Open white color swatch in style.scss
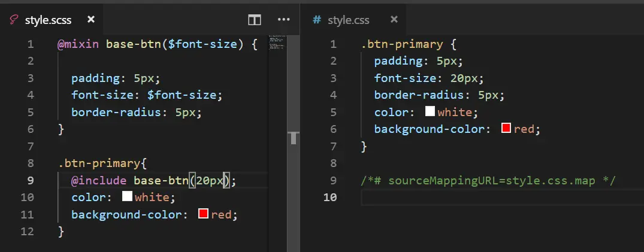Screen dimensions: 644x252 tap(128, 196)
